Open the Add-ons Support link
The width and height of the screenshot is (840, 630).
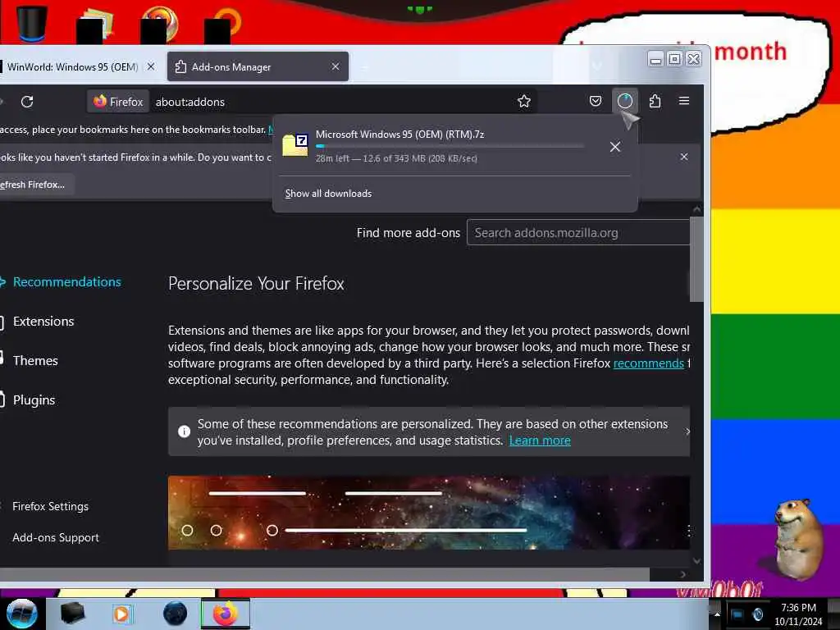click(56, 537)
